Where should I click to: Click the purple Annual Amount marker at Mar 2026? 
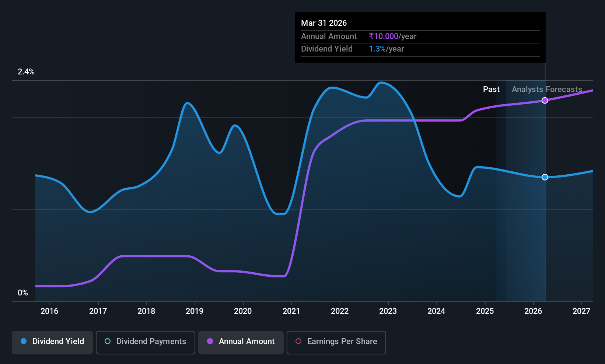(x=545, y=101)
